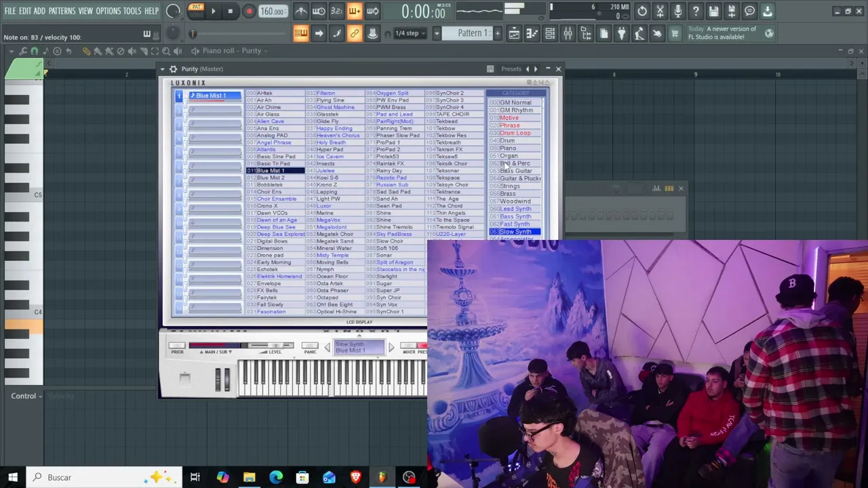Screen dimensions: 868x488
Task: Select channel slot 1 Blue Mist 1
Action: [214, 96]
